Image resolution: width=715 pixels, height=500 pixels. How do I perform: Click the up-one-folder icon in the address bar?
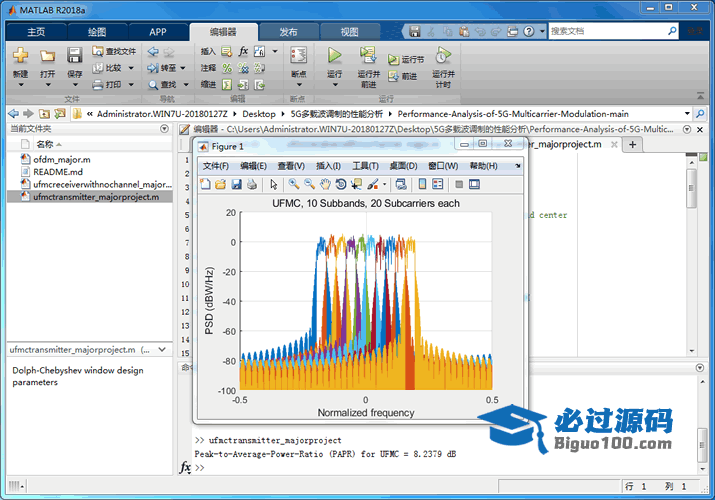pyautogui.click(x=44, y=114)
